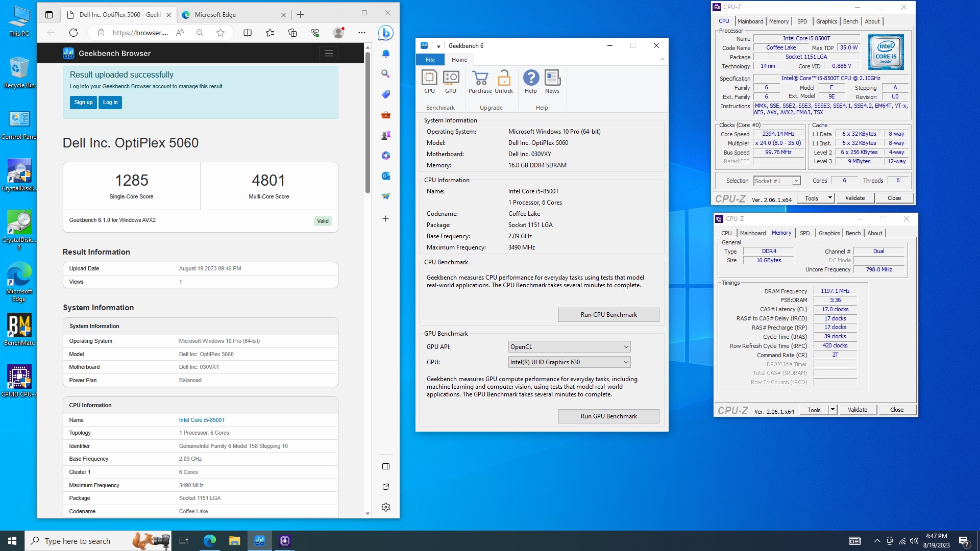This screenshot has height=551, width=980.
Task: Open File Explorer from the taskbar
Action: (234, 541)
